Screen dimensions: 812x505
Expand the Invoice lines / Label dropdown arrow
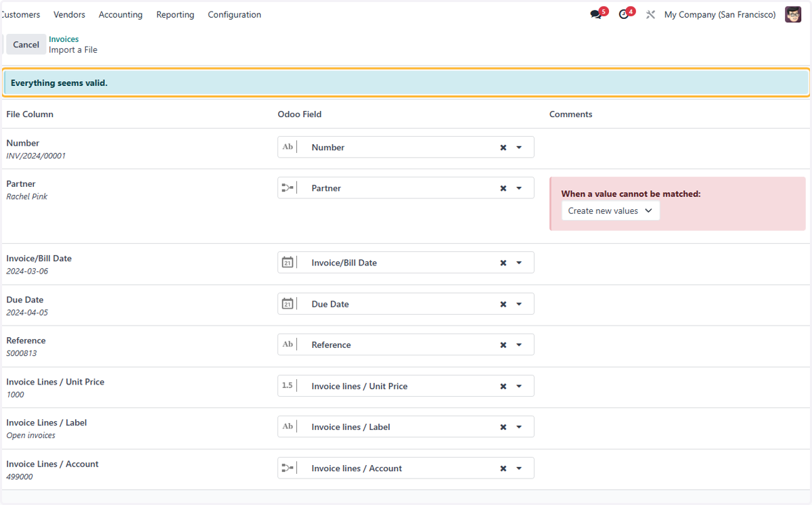click(x=519, y=427)
